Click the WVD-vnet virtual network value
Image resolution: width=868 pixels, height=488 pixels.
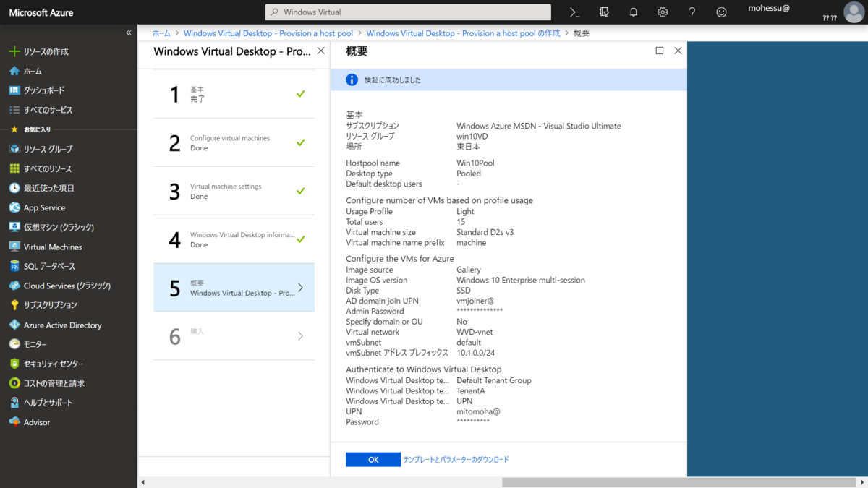[475, 333]
